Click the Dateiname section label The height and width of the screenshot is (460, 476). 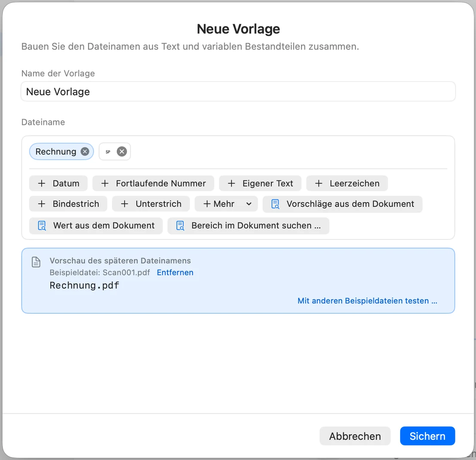(43, 122)
